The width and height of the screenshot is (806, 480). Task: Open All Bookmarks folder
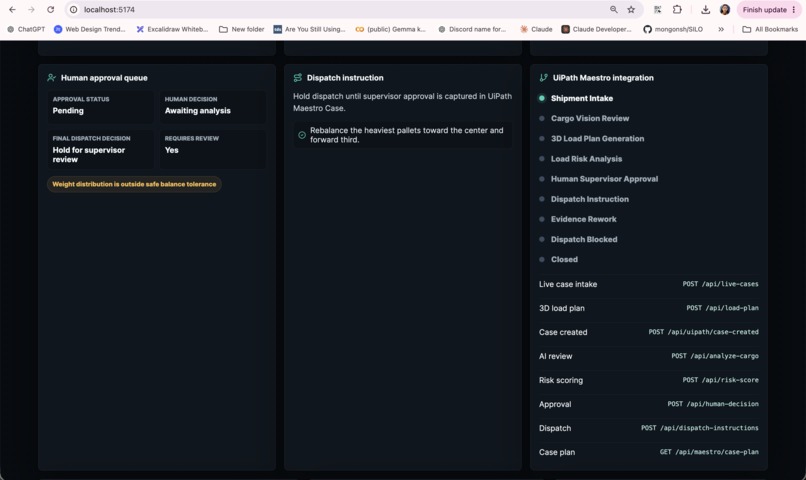click(x=770, y=29)
